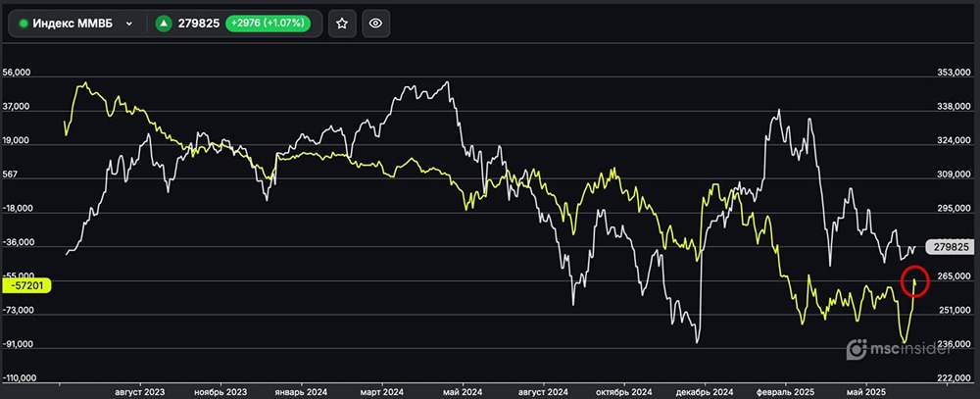Toggle the eye visibility button
This screenshot has width=980, height=399.
[x=375, y=24]
